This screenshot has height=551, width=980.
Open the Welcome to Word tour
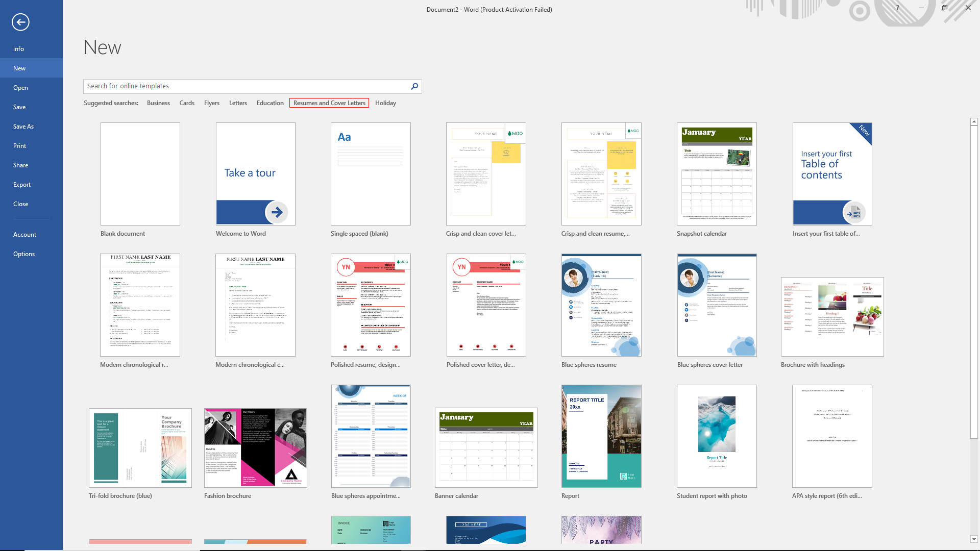(x=256, y=174)
